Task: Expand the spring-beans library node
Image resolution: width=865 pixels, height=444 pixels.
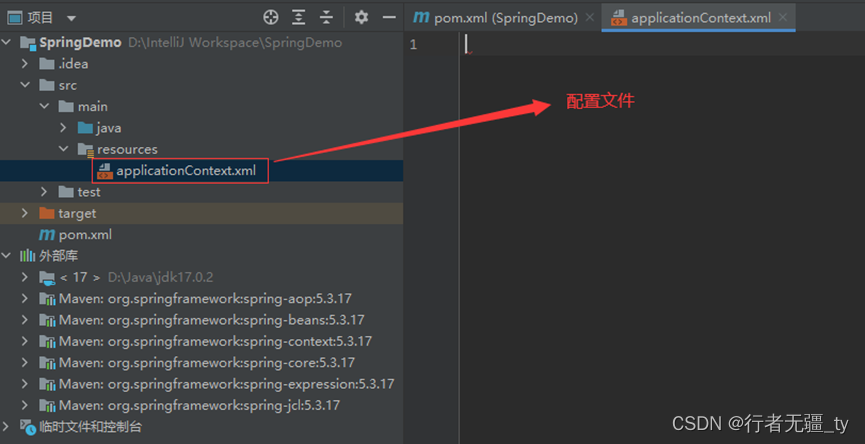Action: (25, 320)
